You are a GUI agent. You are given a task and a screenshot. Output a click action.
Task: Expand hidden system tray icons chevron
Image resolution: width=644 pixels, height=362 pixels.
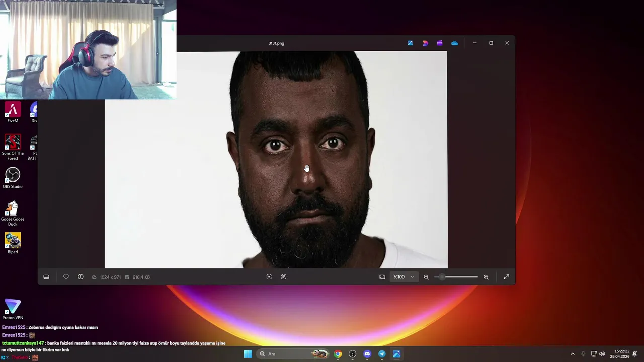pyautogui.click(x=572, y=354)
